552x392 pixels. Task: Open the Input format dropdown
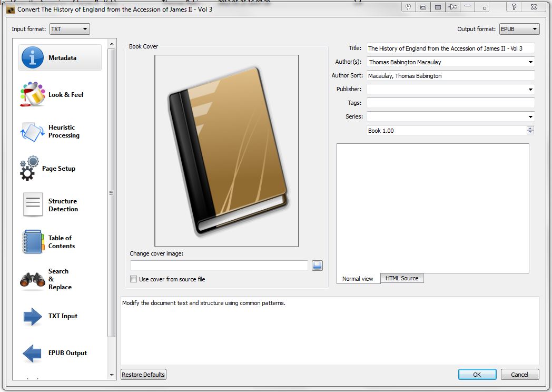70,29
